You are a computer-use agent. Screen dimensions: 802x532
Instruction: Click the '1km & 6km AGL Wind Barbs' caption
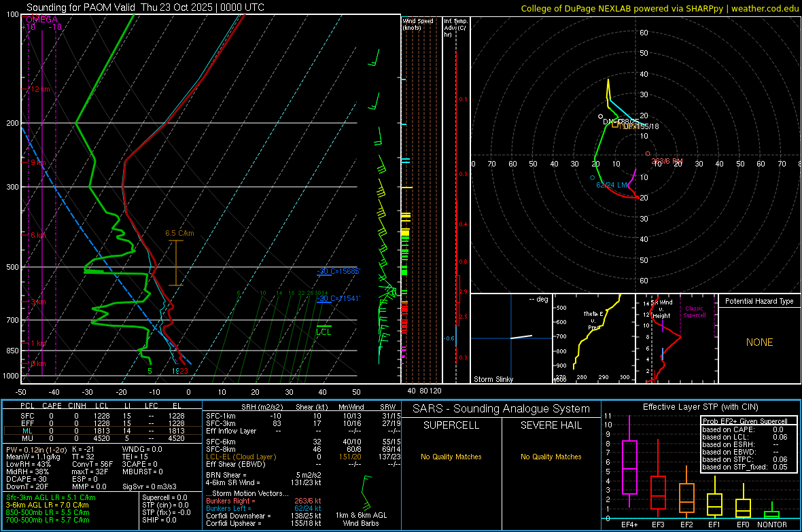pyautogui.click(x=361, y=519)
